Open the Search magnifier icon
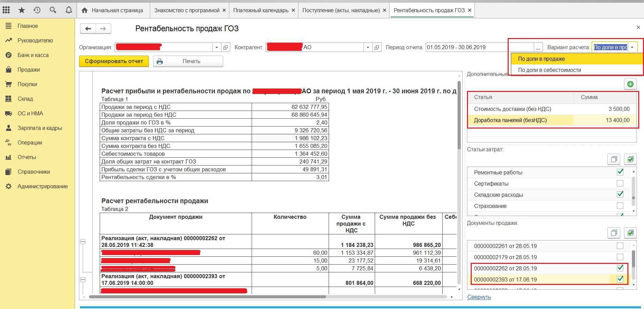The height and width of the screenshot is (309, 644). [53, 10]
